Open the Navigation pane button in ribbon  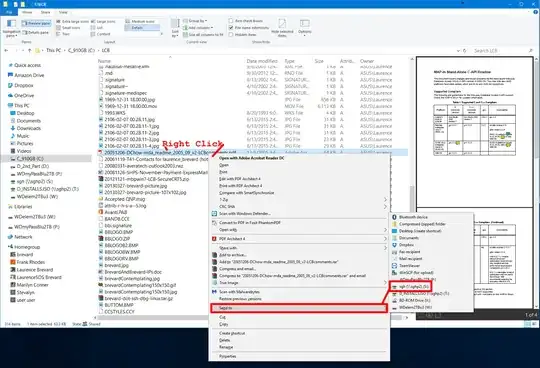coord(11,28)
